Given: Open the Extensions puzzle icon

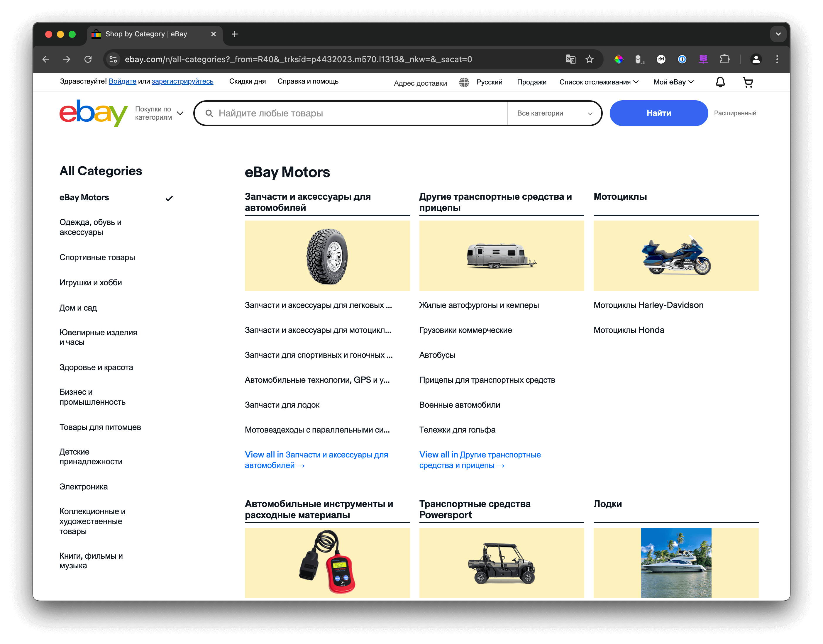Looking at the screenshot, I should click(724, 59).
